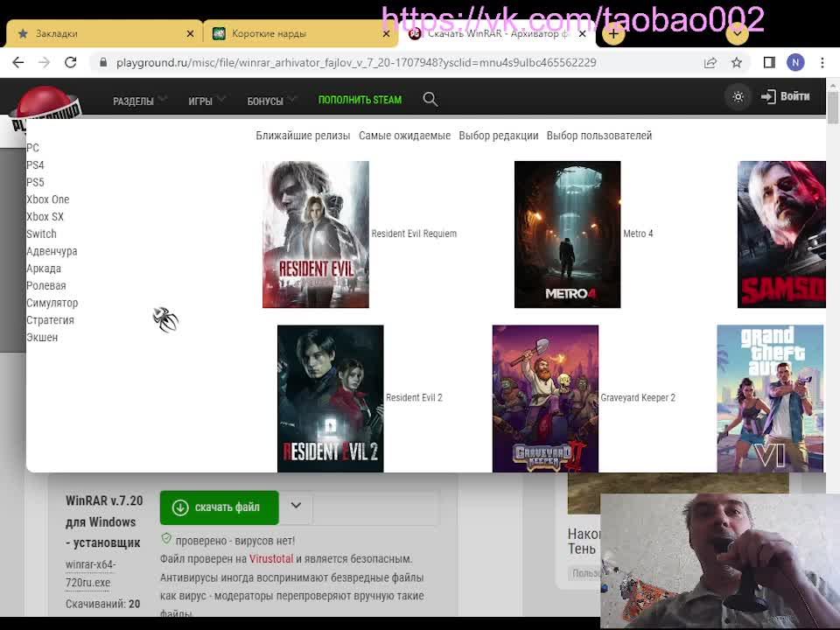
Task: Open the profile avatar N
Action: [795, 63]
